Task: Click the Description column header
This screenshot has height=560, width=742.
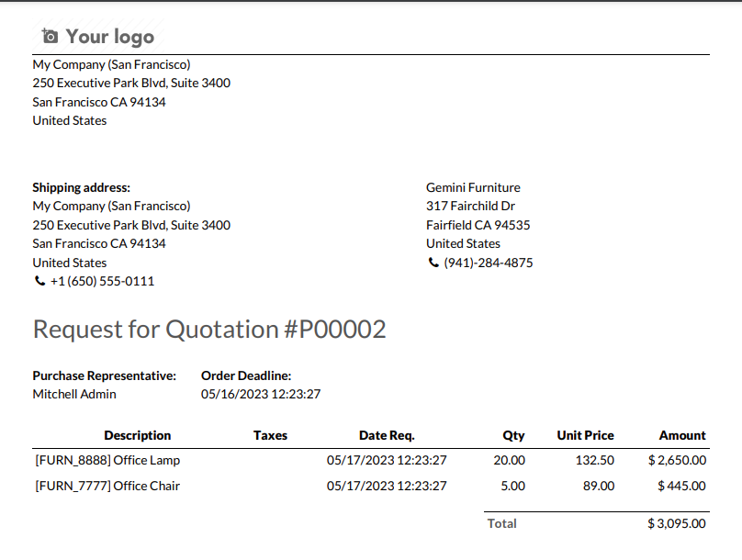Action: (138, 435)
